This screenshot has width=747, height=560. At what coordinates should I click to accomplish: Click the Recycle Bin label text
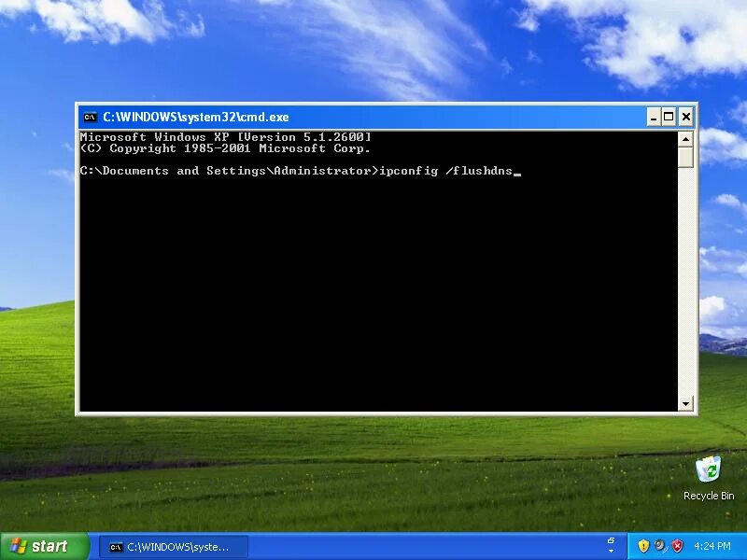point(709,496)
